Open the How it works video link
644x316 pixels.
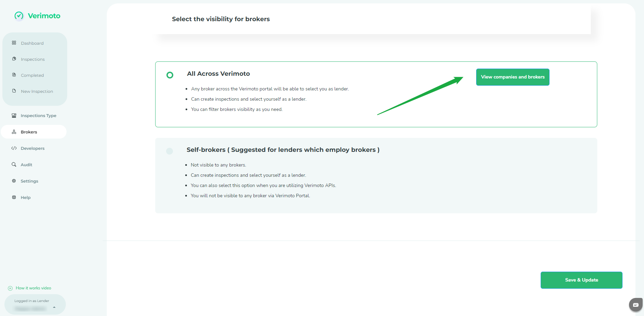33,288
